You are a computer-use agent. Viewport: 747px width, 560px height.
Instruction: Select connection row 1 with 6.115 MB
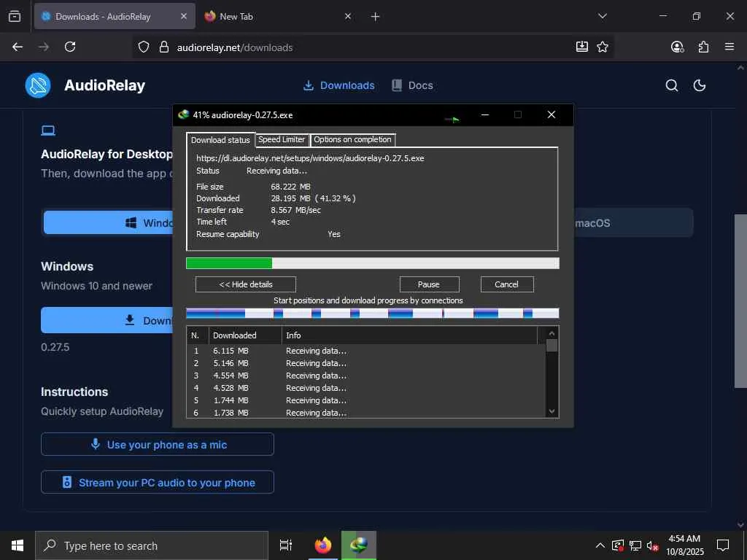pyautogui.click(x=366, y=351)
